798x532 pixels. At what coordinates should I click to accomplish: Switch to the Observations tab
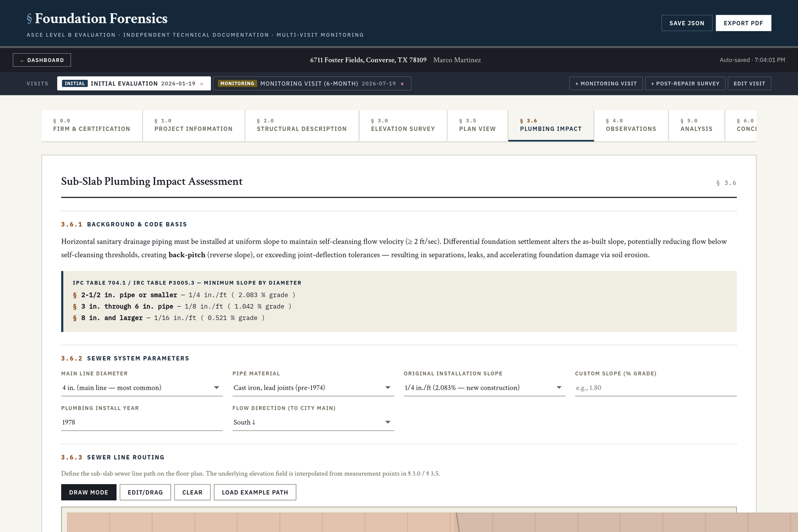(x=631, y=125)
